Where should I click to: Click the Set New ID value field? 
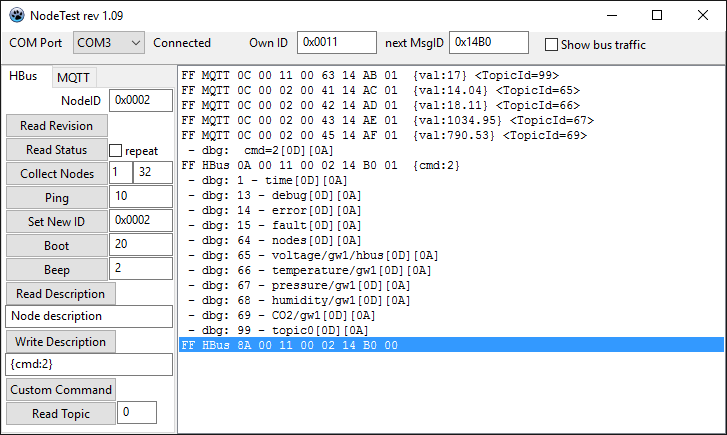point(141,220)
